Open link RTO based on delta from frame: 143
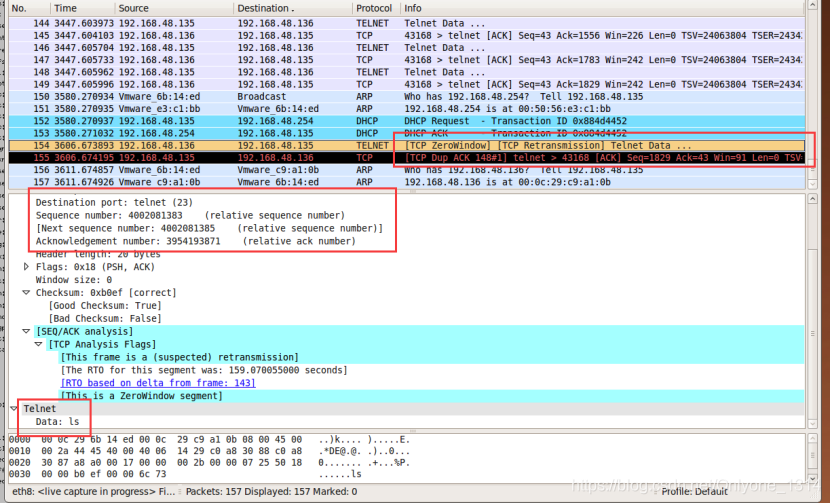The height and width of the screenshot is (504, 831). [x=158, y=383]
